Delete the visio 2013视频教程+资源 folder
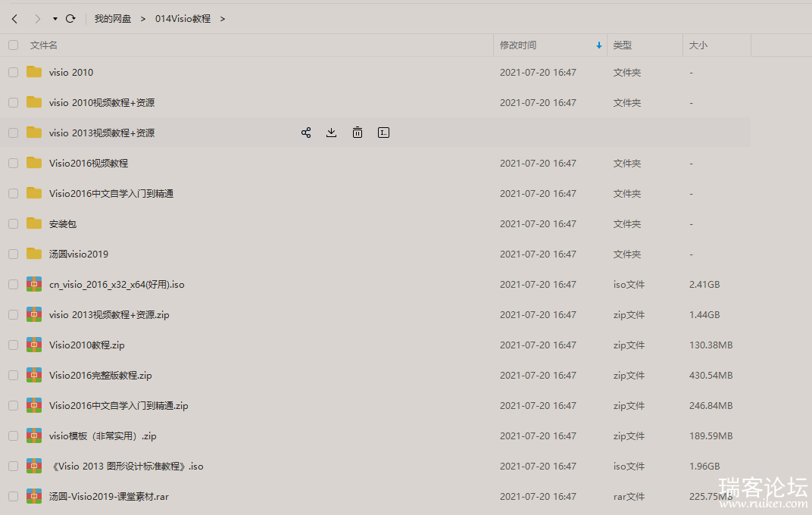The image size is (812, 515). pos(358,133)
